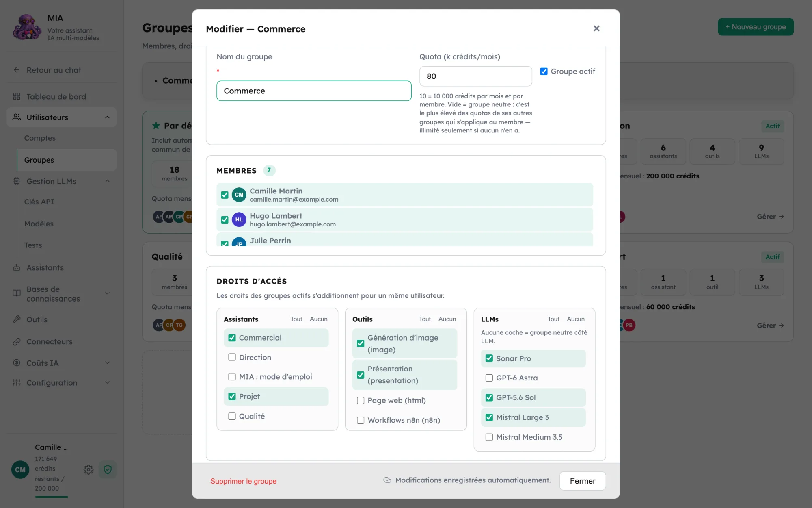Click the Bases de connaissances book icon

click(x=17, y=293)
